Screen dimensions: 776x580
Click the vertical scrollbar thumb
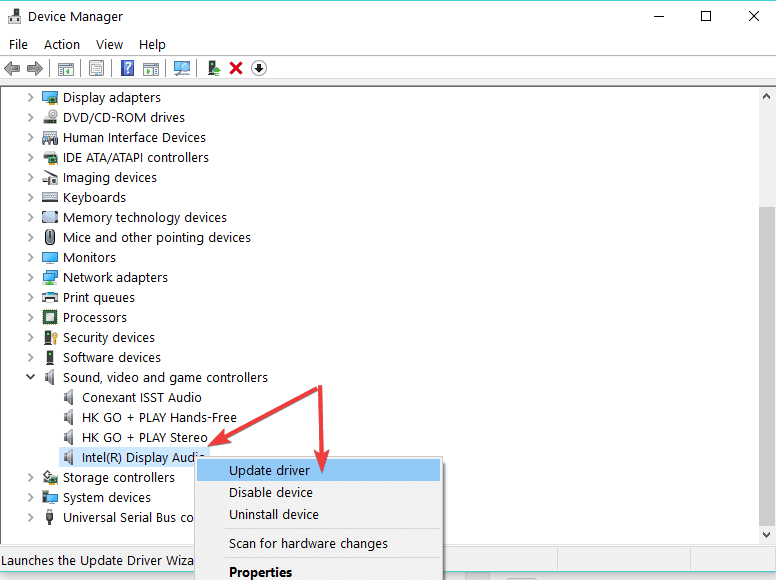[x=766, y=366]
